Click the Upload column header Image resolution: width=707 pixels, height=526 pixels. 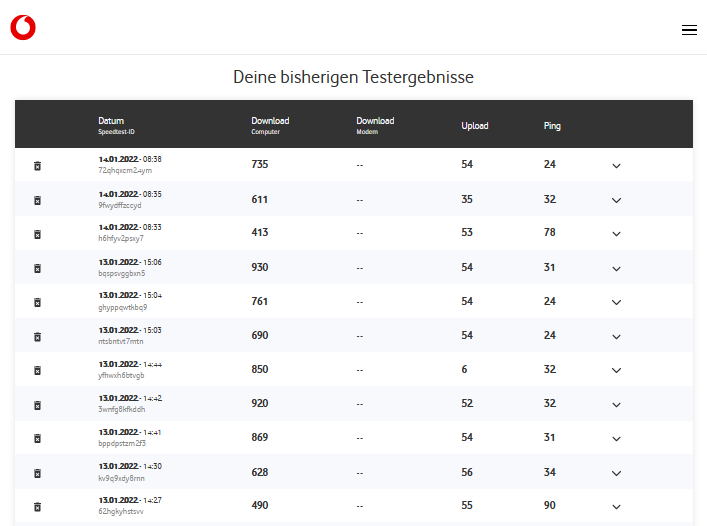click(474, 126)
